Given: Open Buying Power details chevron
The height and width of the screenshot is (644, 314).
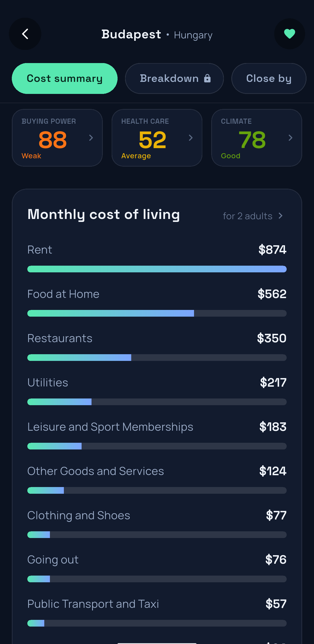Looking at the screenshot, I should 91,138.
